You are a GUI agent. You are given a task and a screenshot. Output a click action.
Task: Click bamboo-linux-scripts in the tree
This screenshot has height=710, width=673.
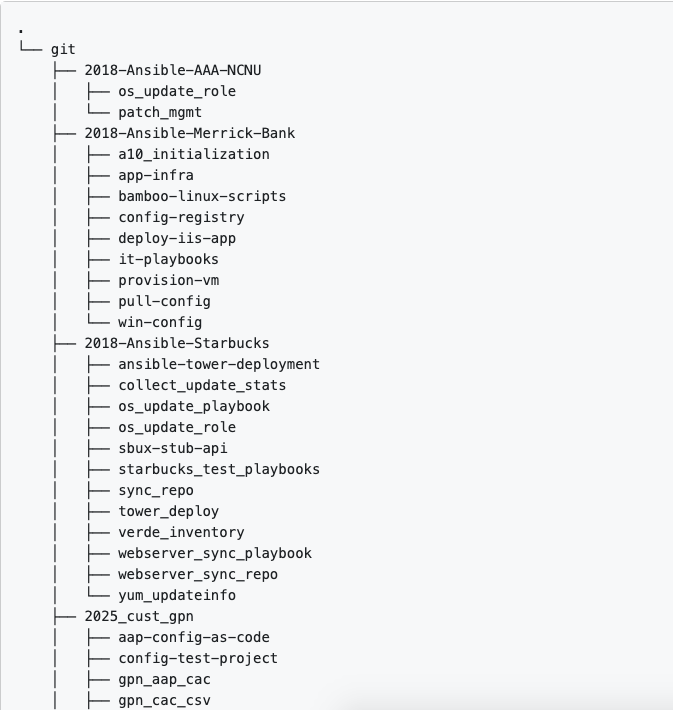[202, 196]
